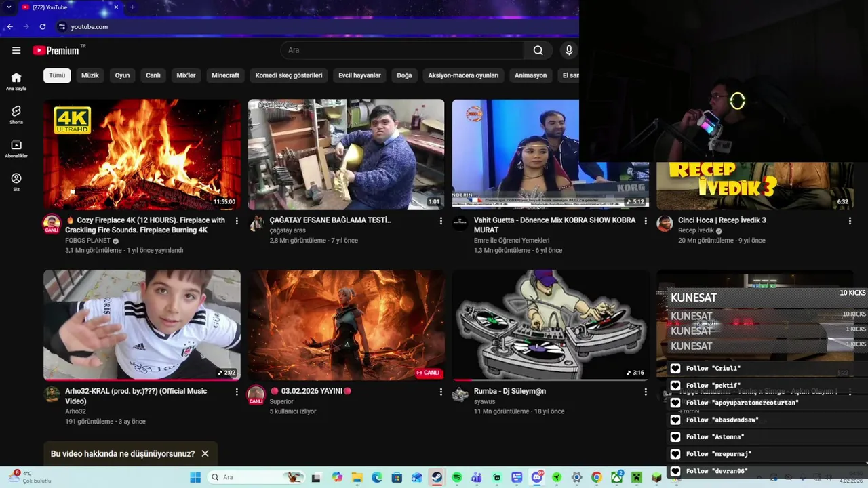Select Komedi skeç gösterileri chip
The width and height of the screenshot is (868, 488).
[x=289, y=75]
